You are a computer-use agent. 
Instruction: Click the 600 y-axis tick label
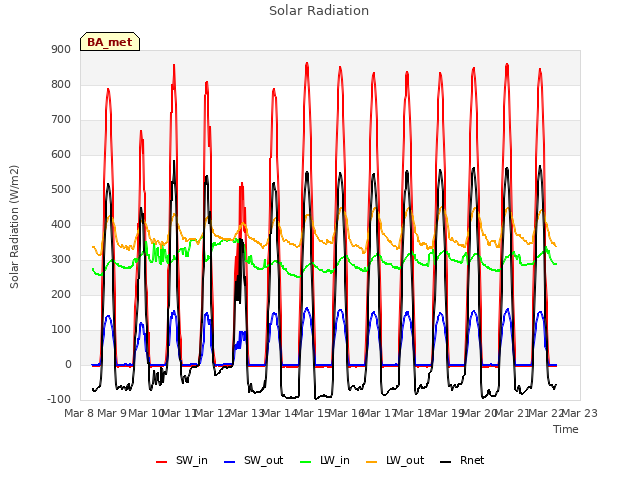pyautogui.click(x=61, y=154)
